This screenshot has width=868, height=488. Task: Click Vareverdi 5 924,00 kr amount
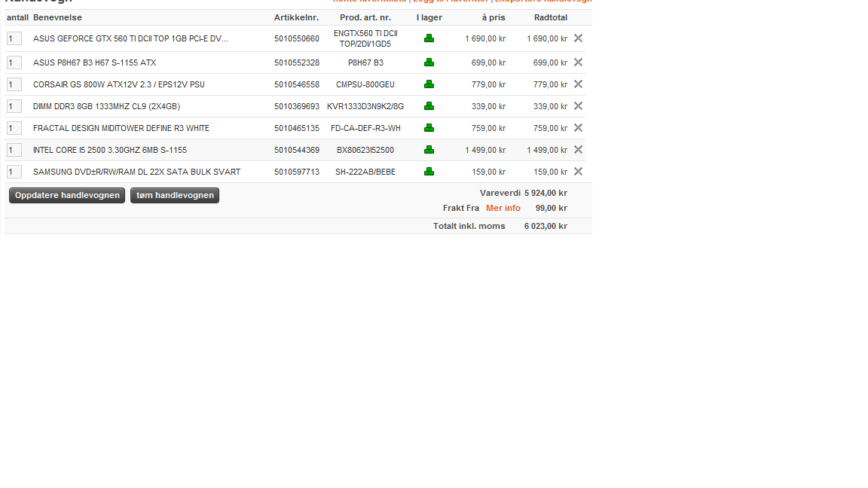pos(546,193)
